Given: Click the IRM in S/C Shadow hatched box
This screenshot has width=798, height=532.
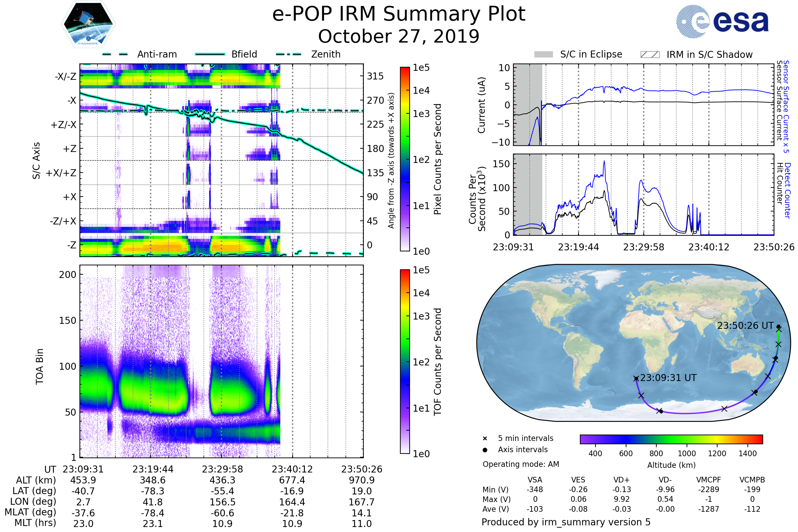Looking at the screenshot, I should click(x=650, y=55).
